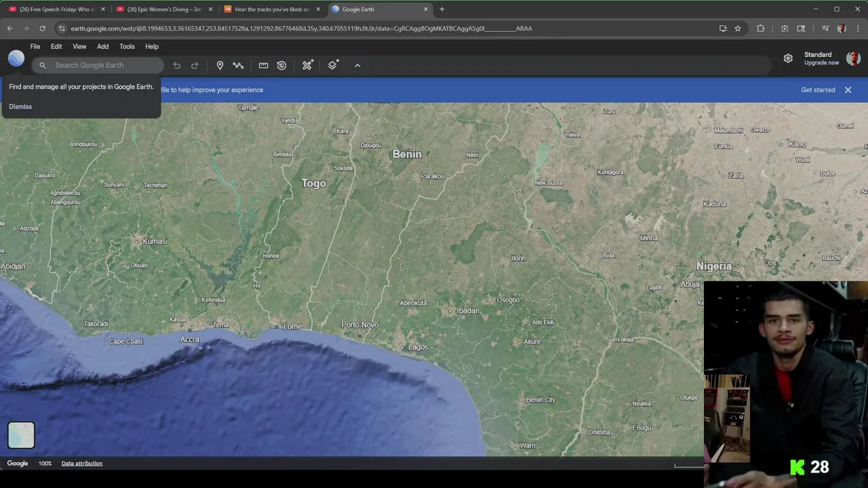Open Chrome profile avatar
Screen dimensions: 868x488
pos(842,28)
